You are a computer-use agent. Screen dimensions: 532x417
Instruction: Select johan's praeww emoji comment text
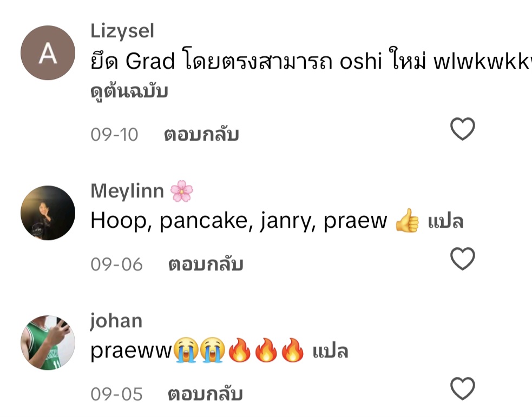tap(197, 350)
